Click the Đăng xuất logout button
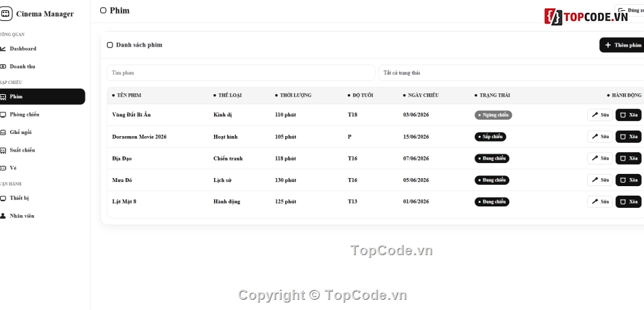 tap(629, 10)
